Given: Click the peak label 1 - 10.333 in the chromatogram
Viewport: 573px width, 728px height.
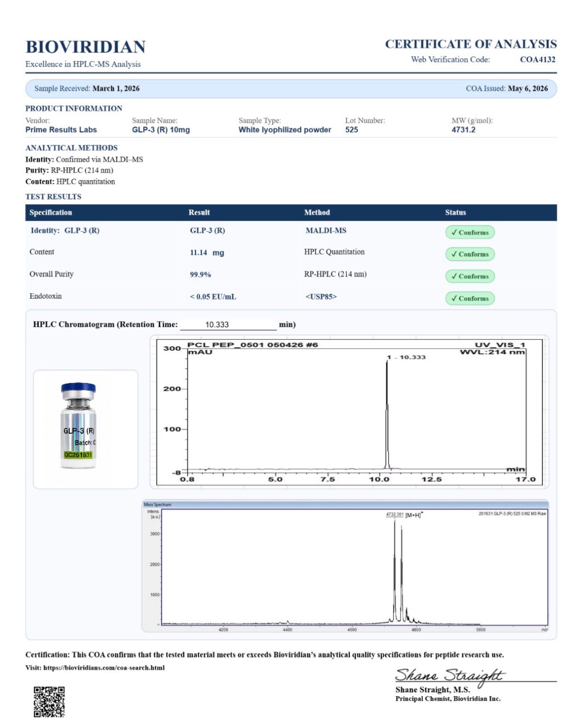Looking at the screenshot, I should pos(406,357).
